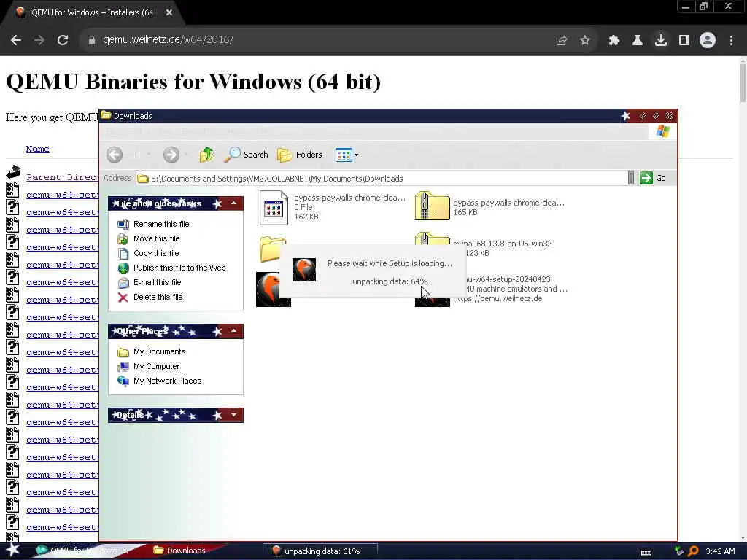Click Explorer Back button in Downloads window
This screenshot has width=747, height=560.
coord(115,155)
